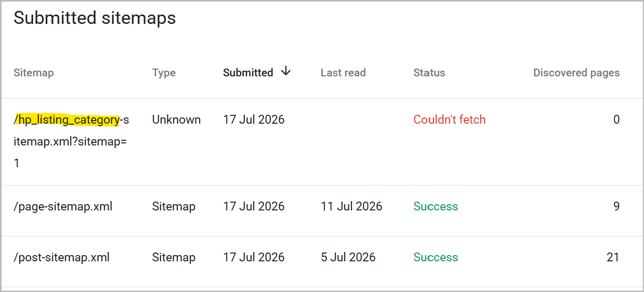The height and width of the screenshot is (292, 644).
Task: Sort by Sitemap column header
Action: 33,73
